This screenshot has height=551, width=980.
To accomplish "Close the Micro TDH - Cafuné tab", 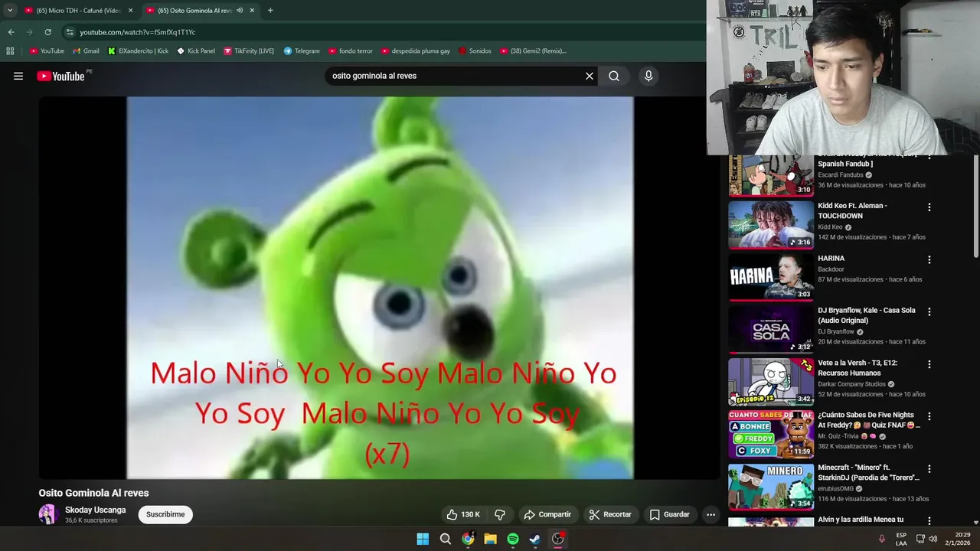I will coord(130,11).
